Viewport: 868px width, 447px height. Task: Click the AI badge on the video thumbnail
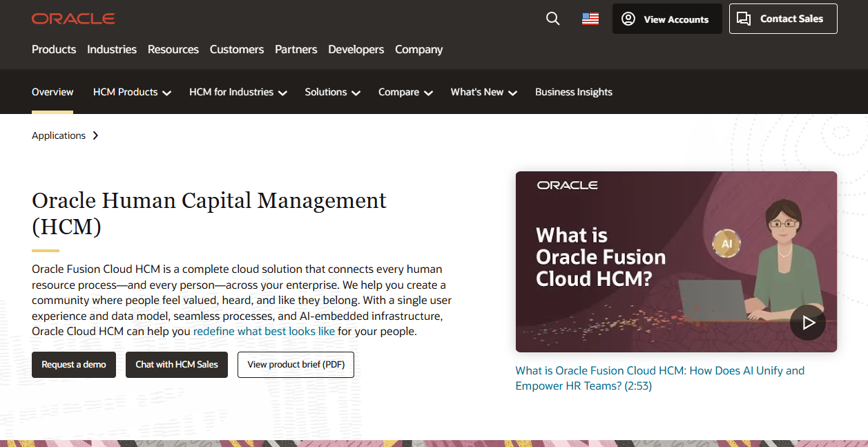coord(726,243)
